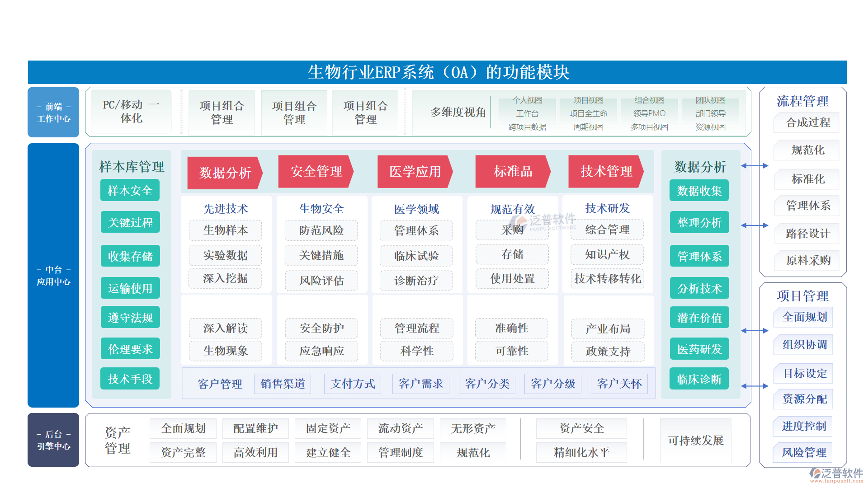Open the 后台引擎中心 side tab
The width and height of the screenshot is (868, 488).
[53, 440]
